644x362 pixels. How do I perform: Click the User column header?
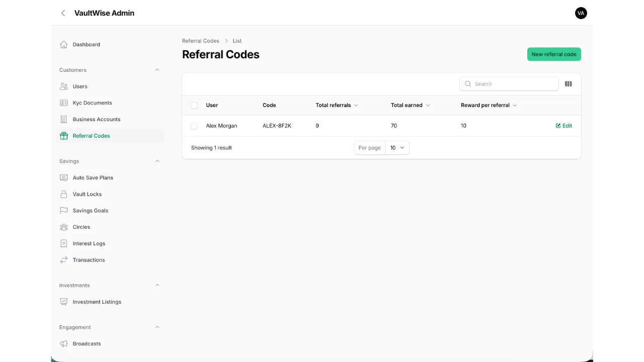212,105
